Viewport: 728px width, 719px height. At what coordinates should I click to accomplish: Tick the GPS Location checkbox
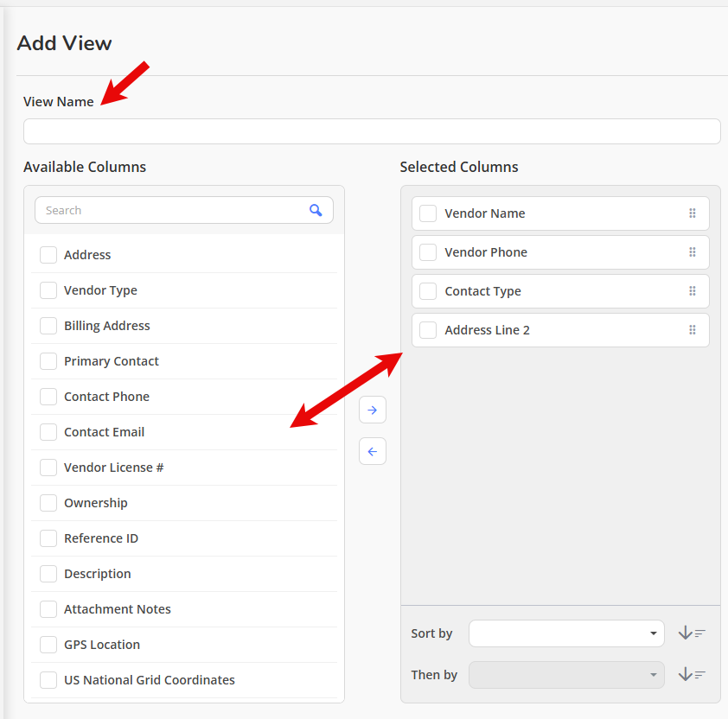48,645
